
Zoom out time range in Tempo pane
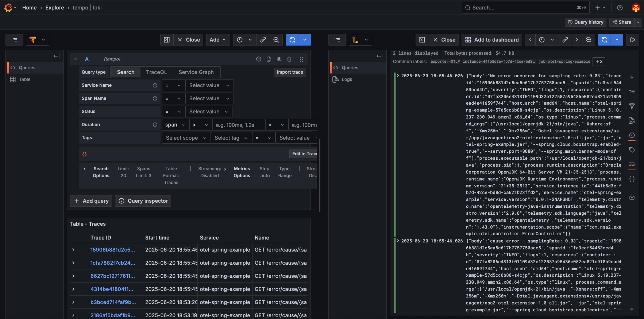[x=276, y=40]
